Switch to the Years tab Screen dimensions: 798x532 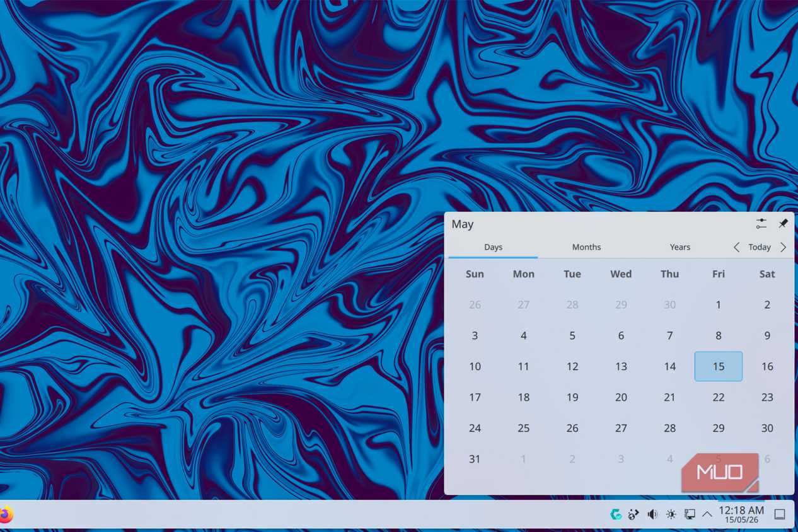click(x=679, y=247)
